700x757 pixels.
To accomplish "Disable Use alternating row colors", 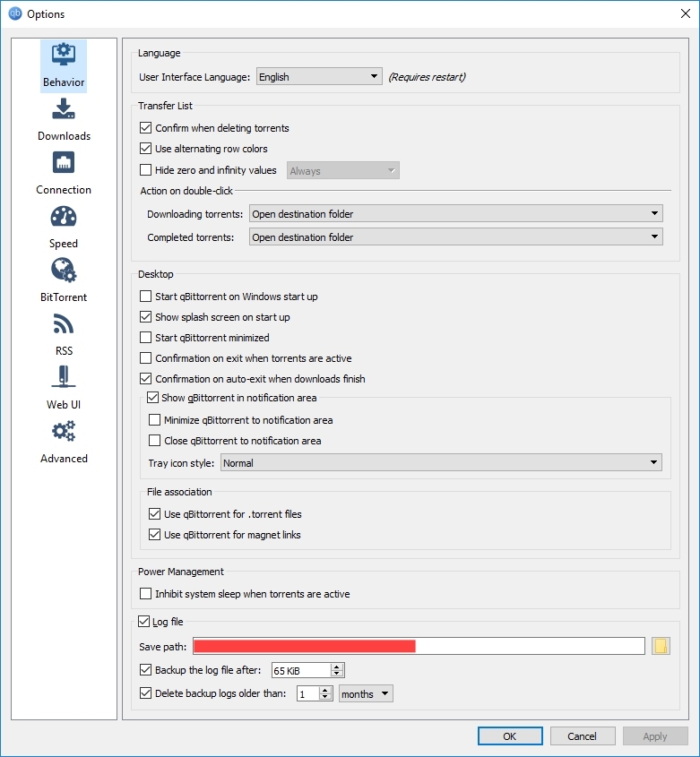I will coord(145,149).
